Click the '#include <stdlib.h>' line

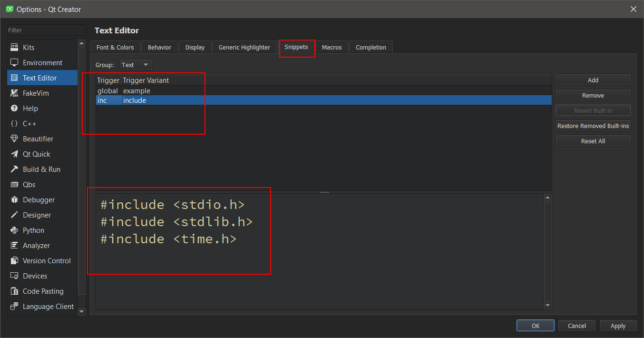click(x=176, y=222)
